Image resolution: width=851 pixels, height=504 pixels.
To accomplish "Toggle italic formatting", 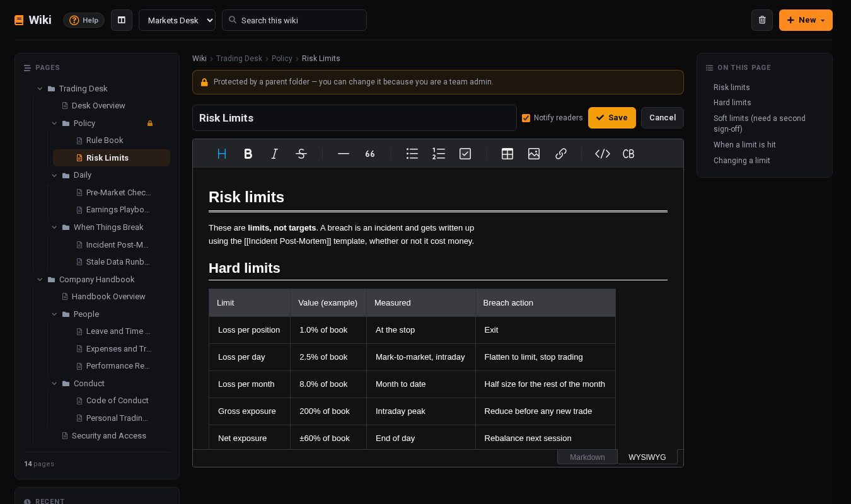I will pos(275,154).
